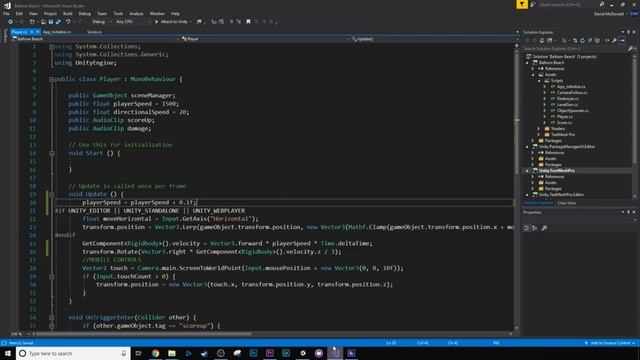Collapse the Player class code region
Viewport: 640px width, 360px height.
[51, 80]
